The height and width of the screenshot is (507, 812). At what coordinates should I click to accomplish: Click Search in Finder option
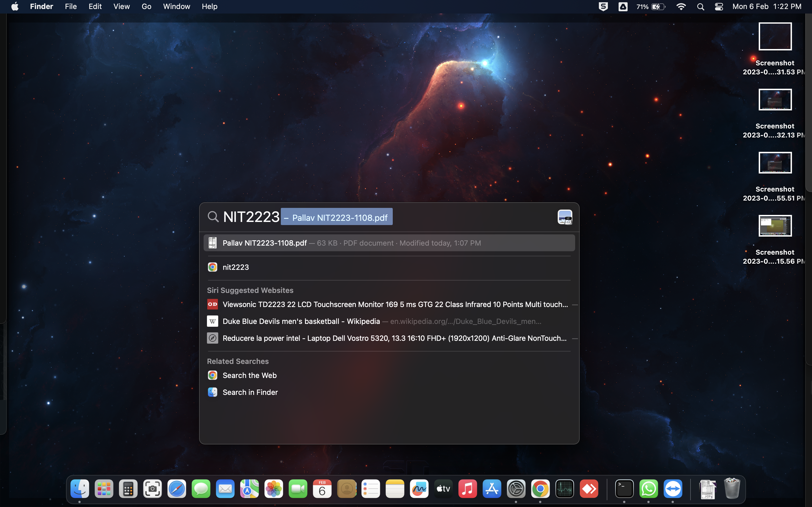tap(250, 392)
